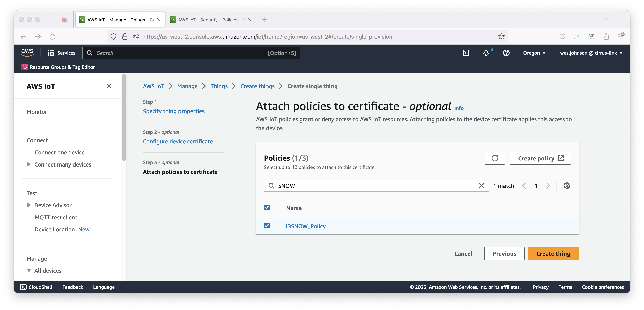The width and height of the screenshot is (644, 310).
Task: Open the wes.johnson account dropdown
Action: [591, 53]
